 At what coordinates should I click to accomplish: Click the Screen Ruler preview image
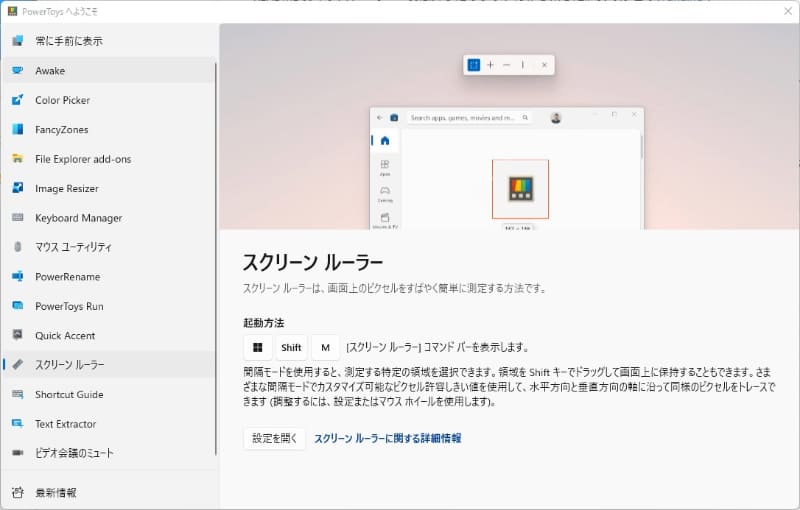click(x=509, y=126)
